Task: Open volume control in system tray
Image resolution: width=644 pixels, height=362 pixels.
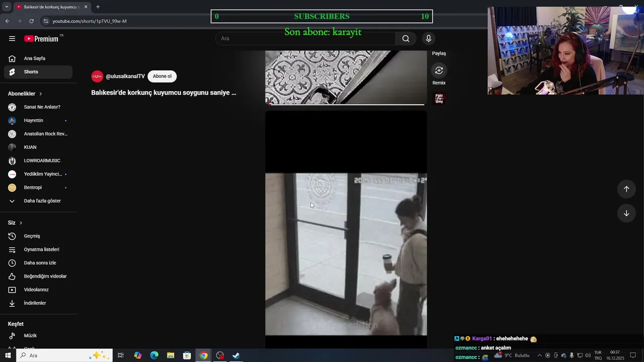Action: 588,355
